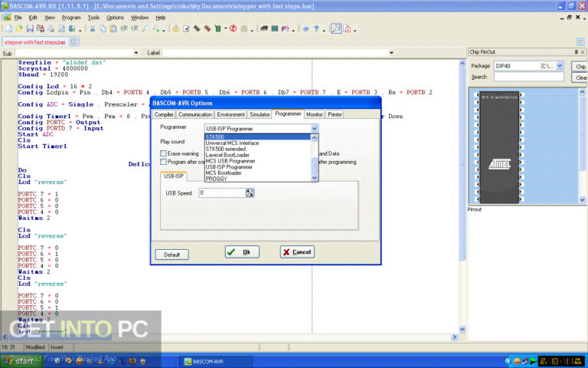The height and width of the screenshot is (368, 588).
Task: Click the Windows Start button
Action: coord(21,361)
